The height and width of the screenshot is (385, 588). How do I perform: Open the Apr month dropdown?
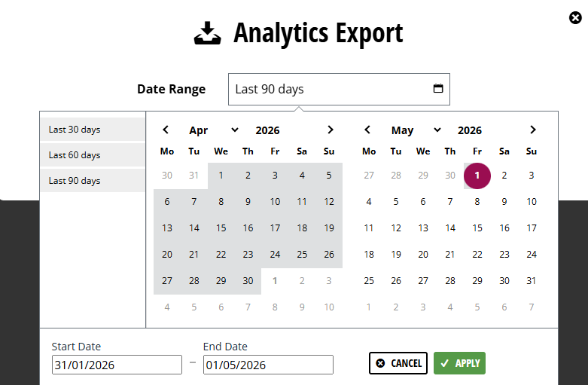(x=213, y=130)
